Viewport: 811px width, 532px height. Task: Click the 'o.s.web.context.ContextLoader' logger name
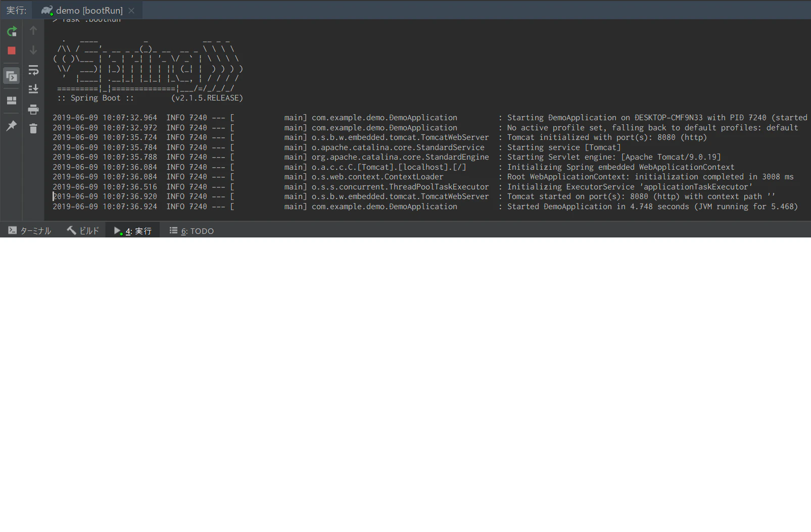[377, 177]
